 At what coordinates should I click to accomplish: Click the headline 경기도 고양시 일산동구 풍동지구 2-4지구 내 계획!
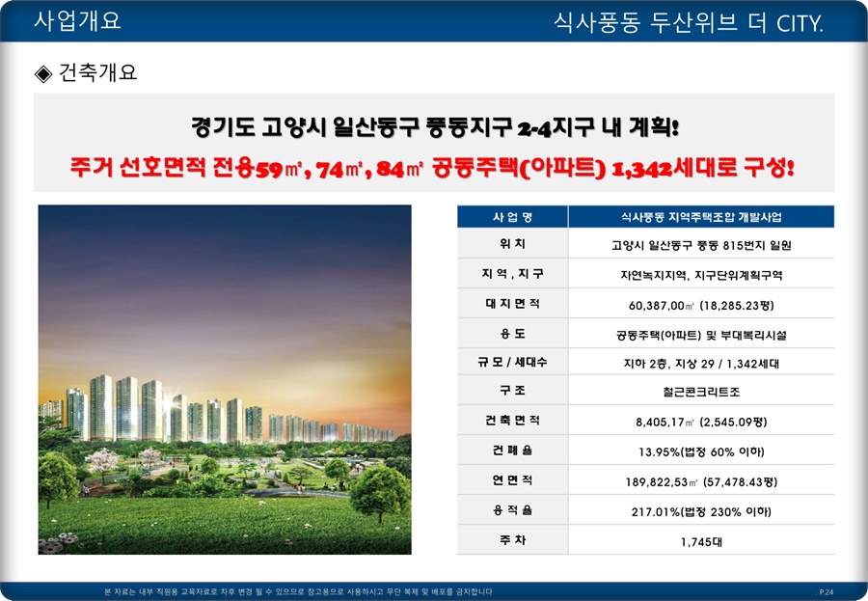pos(435,126)
